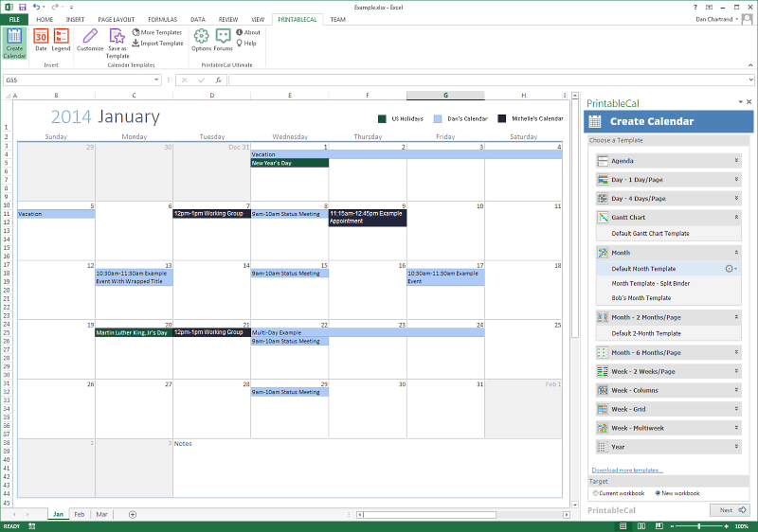The height and width of the screenshot is (532, 758).
Task: Select Month Template - Split Binder
Action: coord(651,283)
